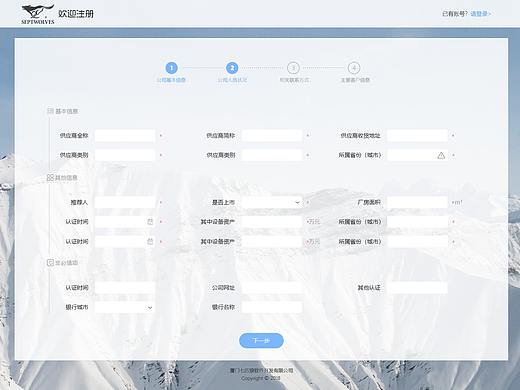The image size is (520, 390).
Task: Click the 所属省份（城市）field in 基本信息 section
Action: 417,155
